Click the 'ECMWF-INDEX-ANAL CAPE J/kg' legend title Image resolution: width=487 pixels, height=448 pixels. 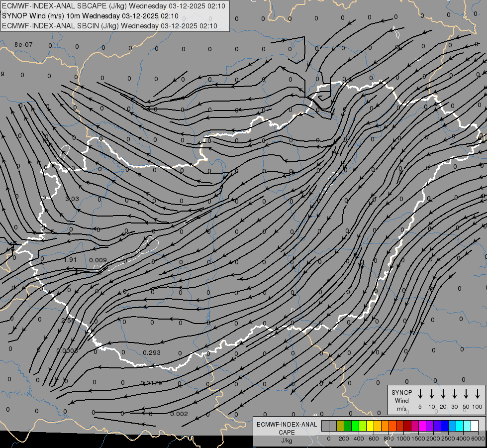[x=287, y=433]
